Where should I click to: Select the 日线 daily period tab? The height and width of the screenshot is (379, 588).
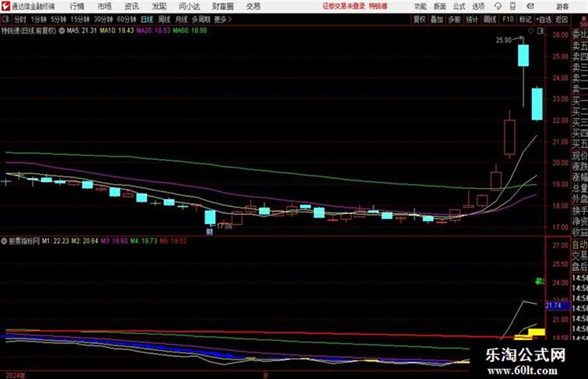point(147,19)
